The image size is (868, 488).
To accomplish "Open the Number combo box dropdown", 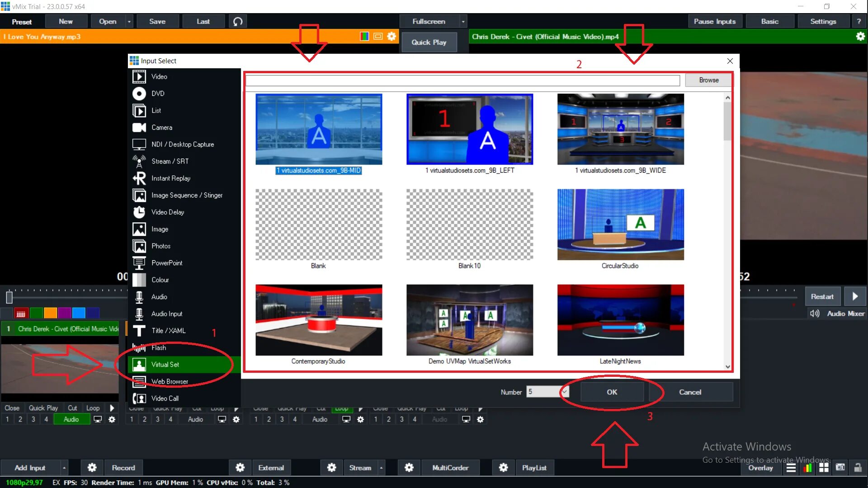I will [x=565, y=392].
